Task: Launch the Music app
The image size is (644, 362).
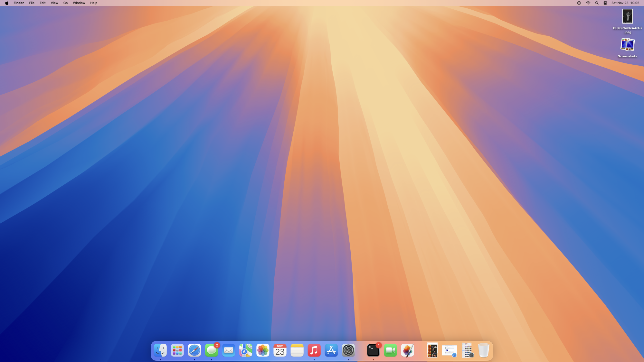Action: pyautogui.click(x=314, y=350)
